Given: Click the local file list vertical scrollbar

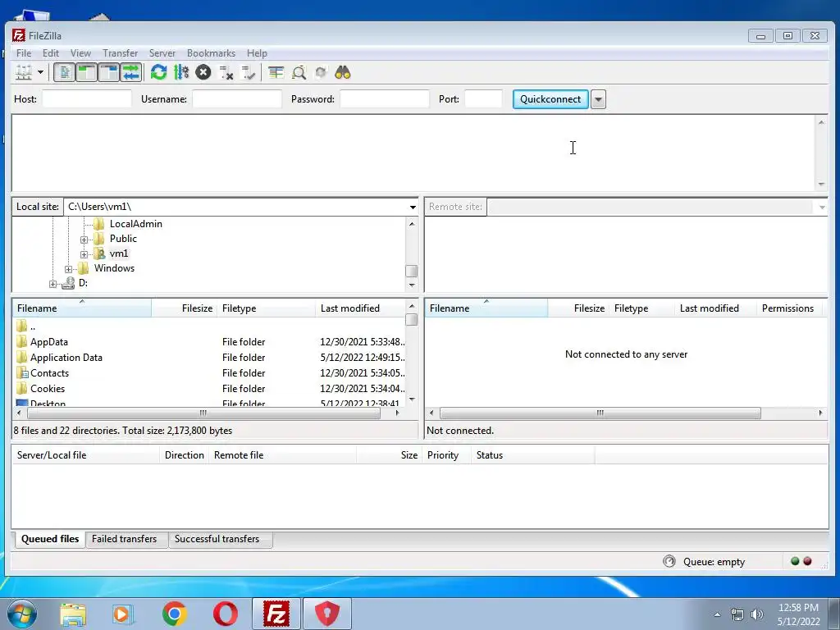Looking at the screenshot, I should (412, 353).
